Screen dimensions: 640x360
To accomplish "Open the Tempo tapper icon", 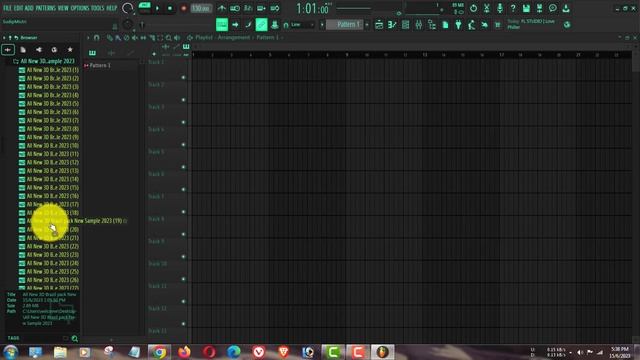I will click(471, 25).
